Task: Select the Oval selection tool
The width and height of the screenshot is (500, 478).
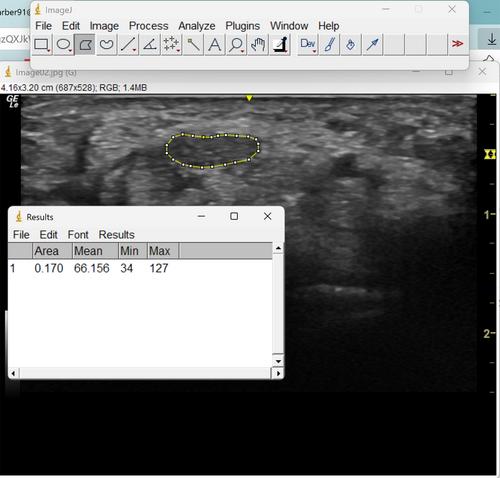Action: pos(63,44)
